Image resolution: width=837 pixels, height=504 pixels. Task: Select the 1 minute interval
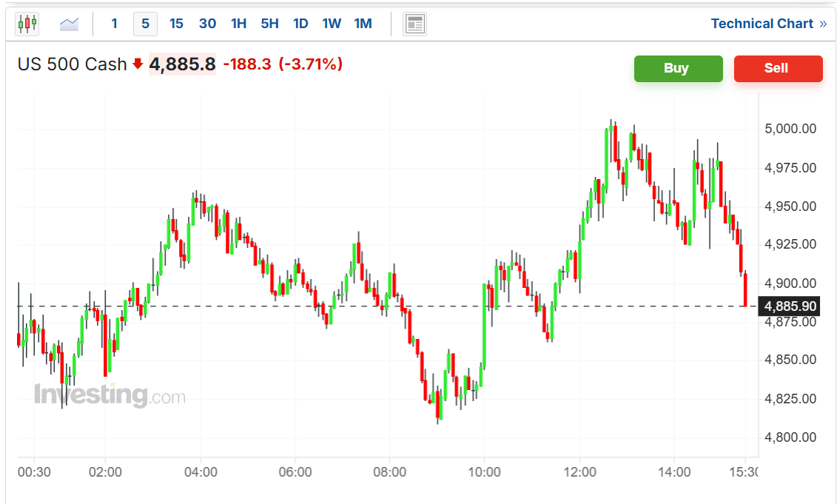[114, 24]
